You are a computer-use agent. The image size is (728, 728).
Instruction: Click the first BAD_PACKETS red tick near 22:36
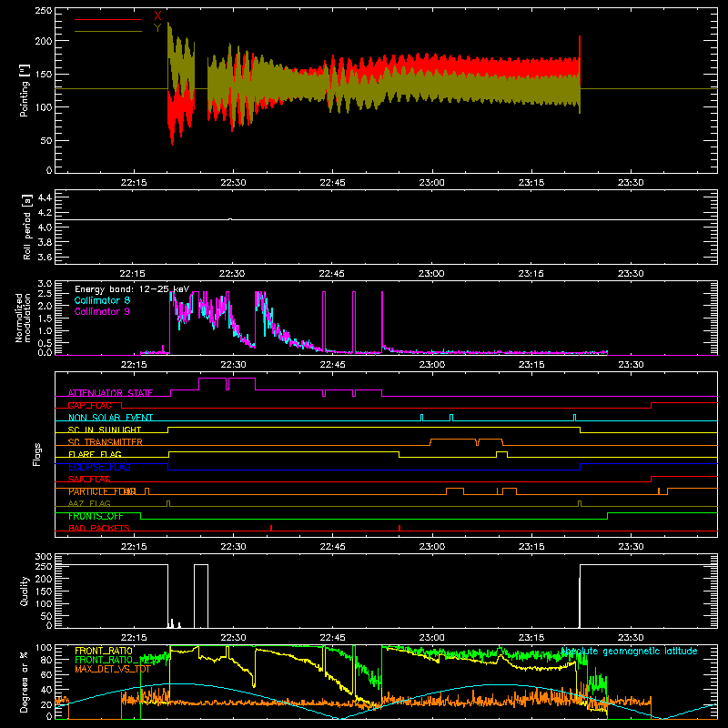point(271,528)
